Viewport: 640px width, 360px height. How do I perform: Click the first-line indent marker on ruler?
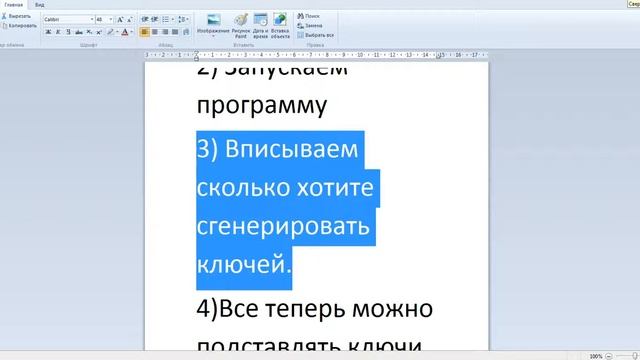[196, 53]
